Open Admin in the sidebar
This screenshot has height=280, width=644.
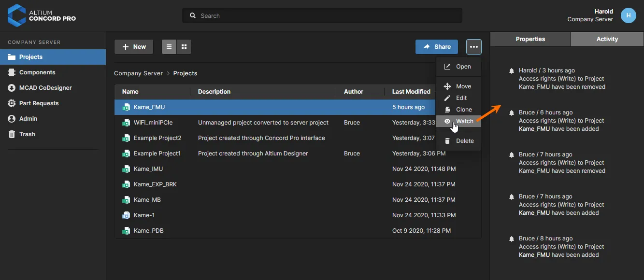(53, 119)
